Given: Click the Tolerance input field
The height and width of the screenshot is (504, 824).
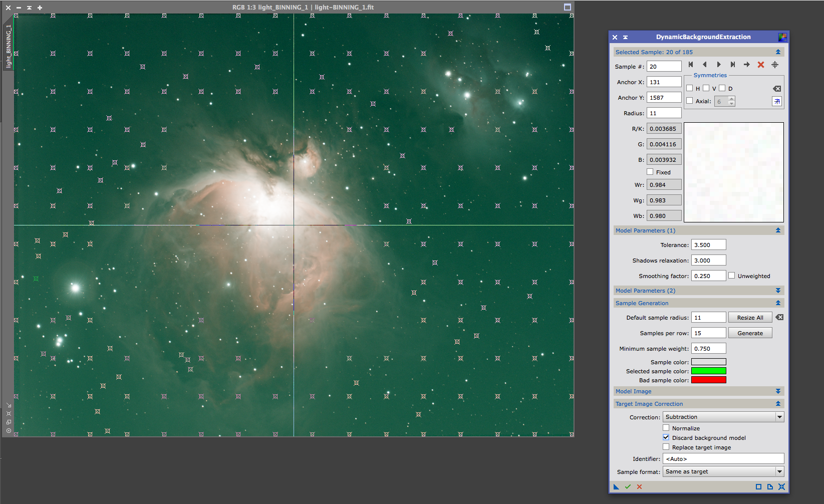Looking at the screenshot, I should [708, 245].
